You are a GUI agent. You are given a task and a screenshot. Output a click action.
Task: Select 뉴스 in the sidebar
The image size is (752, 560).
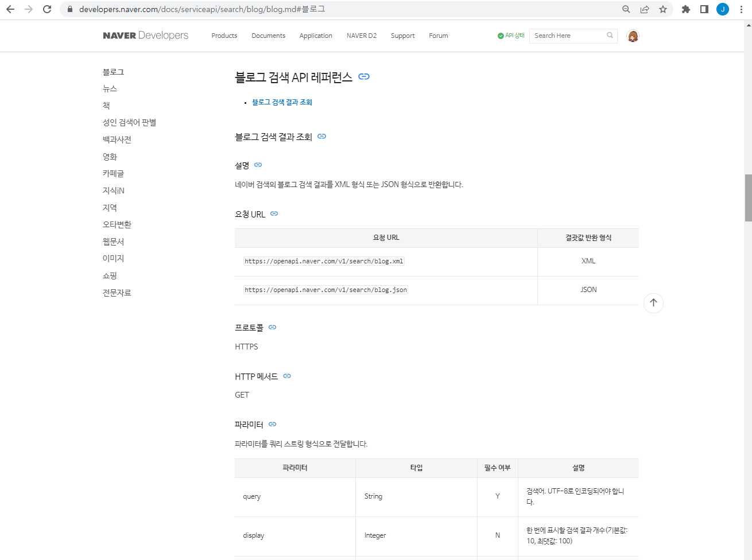110,88
